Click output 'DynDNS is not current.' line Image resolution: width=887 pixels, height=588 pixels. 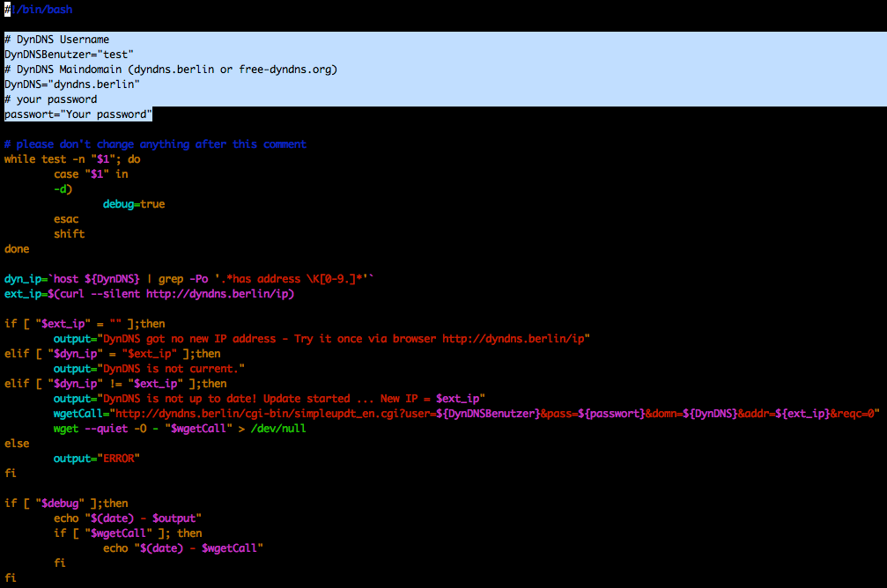point(150,369)
